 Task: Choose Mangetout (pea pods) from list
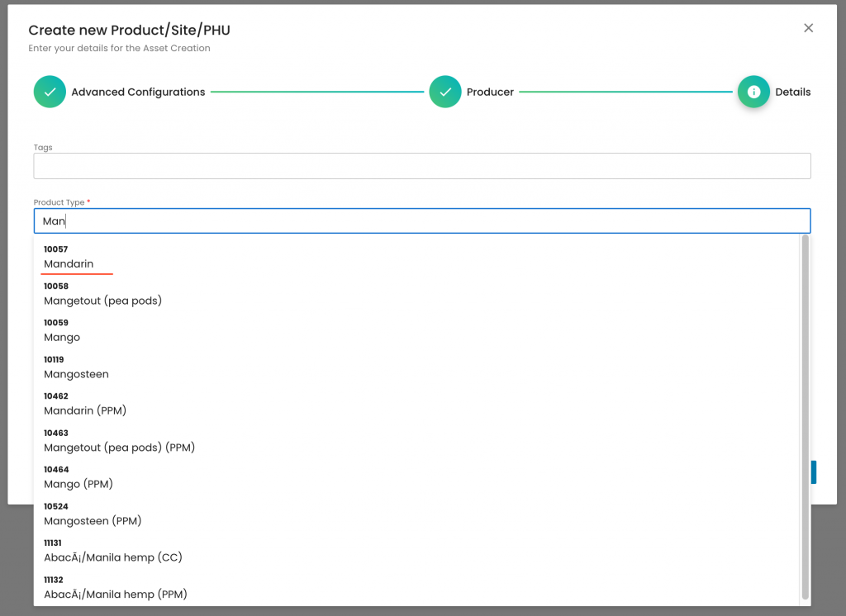(x=102, y=301)
